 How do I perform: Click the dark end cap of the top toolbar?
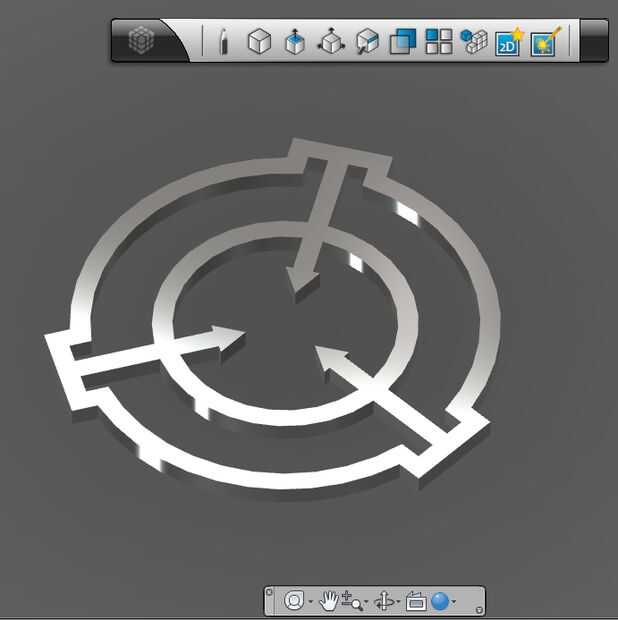(x=594, y=40)
